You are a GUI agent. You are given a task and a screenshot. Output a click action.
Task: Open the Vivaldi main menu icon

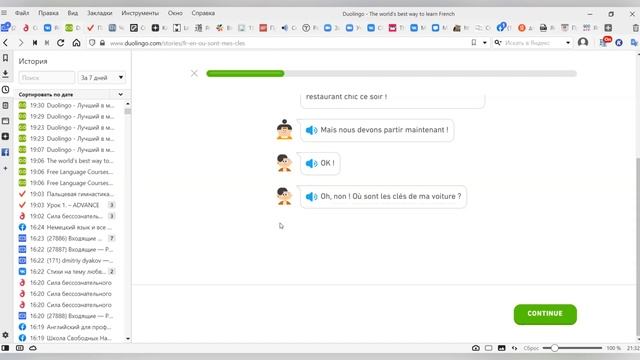tap(4, 13)
